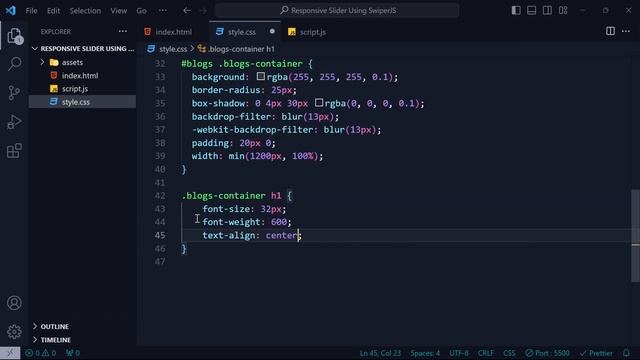The height and width of the screenshot is (360, 640).
Task: Click the text-align: center line
Action: coord(251,236)
